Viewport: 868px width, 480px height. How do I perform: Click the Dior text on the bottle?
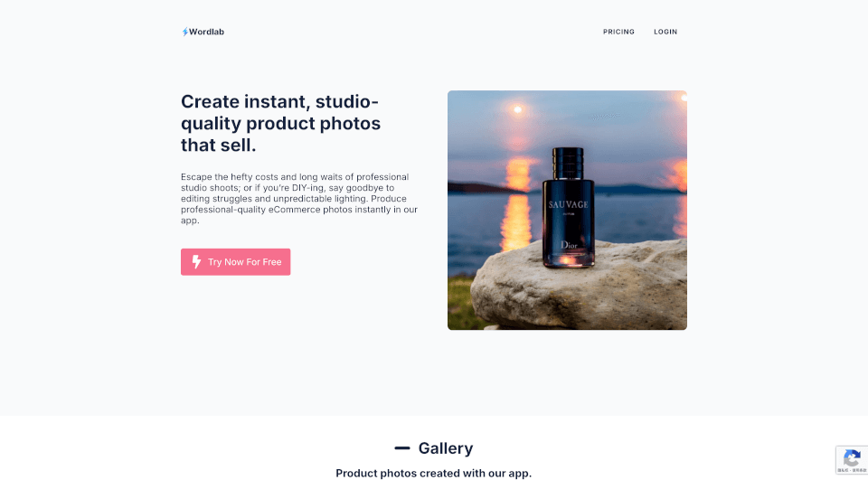[x=569, y=245]
